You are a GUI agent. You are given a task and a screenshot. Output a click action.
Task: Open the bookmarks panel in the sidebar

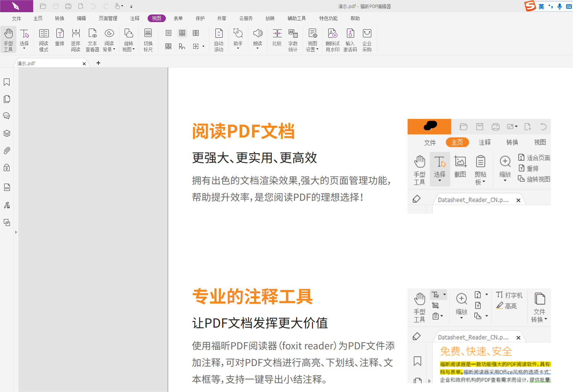click(6, 82)
